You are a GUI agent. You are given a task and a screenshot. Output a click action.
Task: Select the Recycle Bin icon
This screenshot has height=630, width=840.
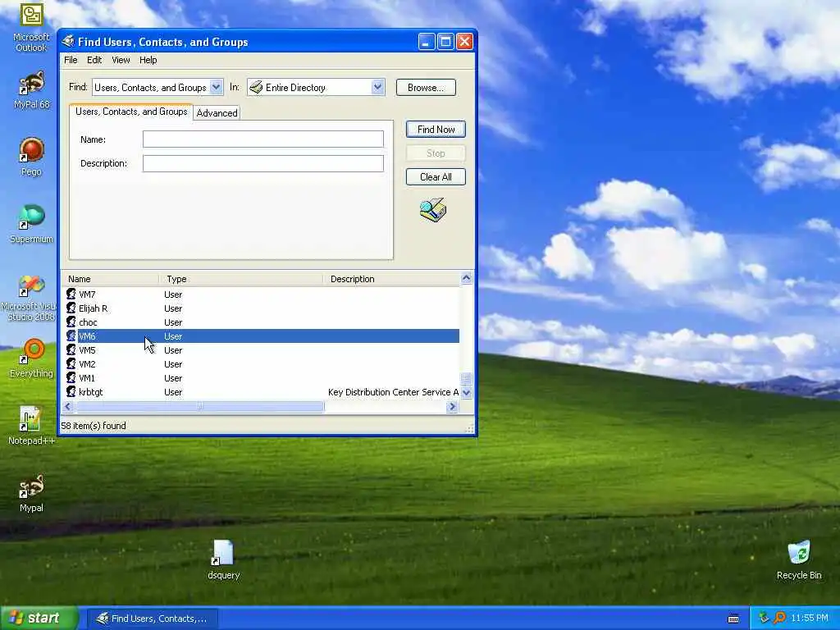pos(799,559)
